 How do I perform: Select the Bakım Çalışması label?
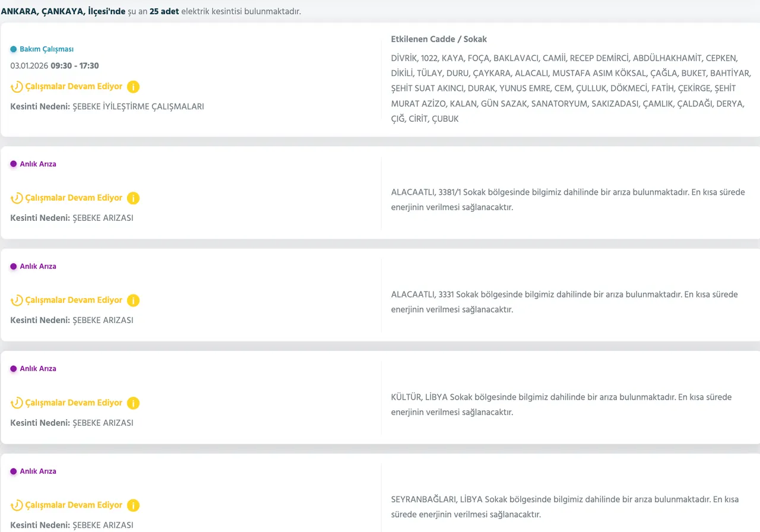pyautogui.click(x=46, y=49)
